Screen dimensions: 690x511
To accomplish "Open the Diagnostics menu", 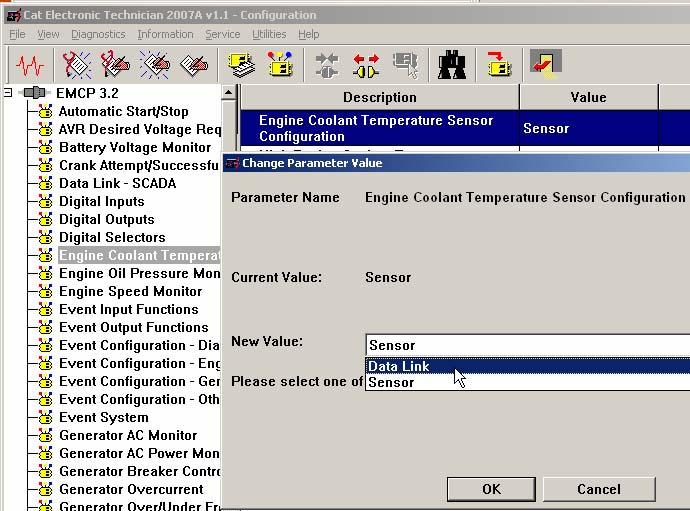I will [x=98, y=34].
